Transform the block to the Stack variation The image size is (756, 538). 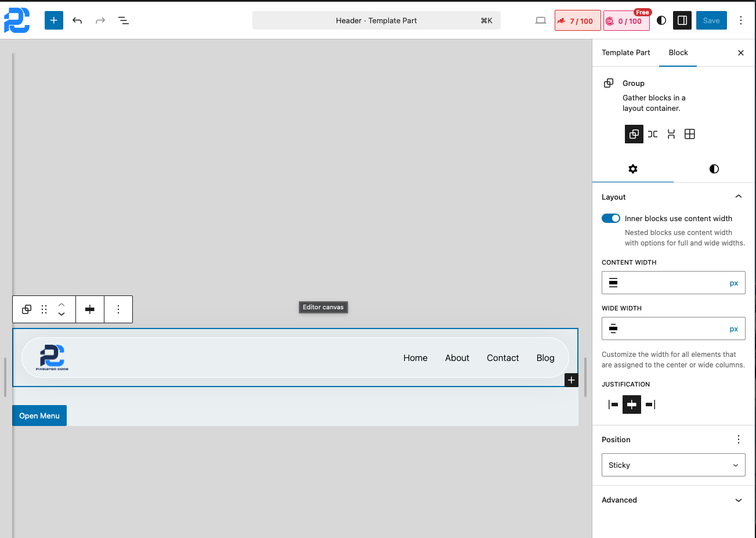[671, 134]
